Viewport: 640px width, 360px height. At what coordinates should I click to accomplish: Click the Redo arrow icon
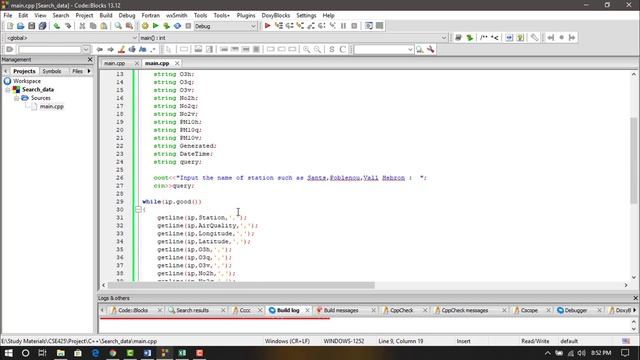coord(68,26)
